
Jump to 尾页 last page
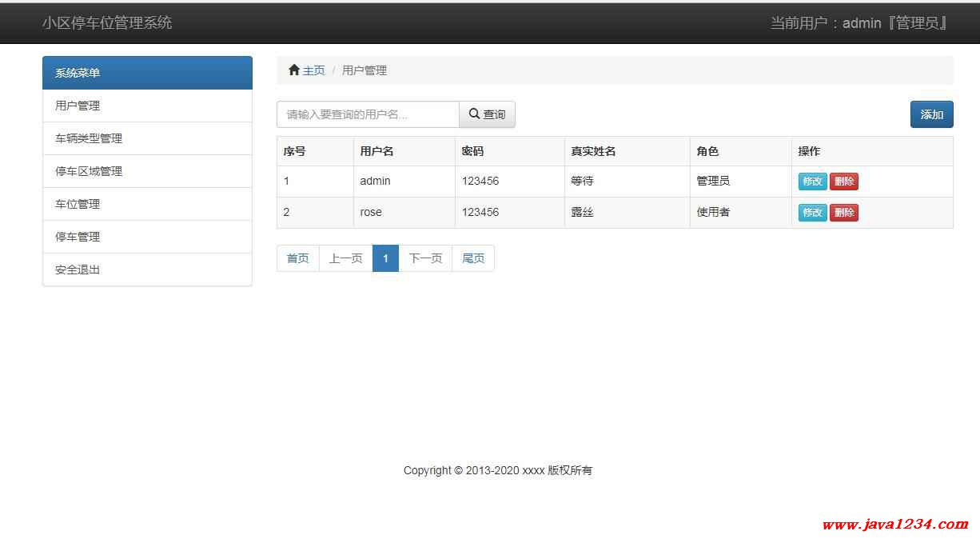pos(473,258)
